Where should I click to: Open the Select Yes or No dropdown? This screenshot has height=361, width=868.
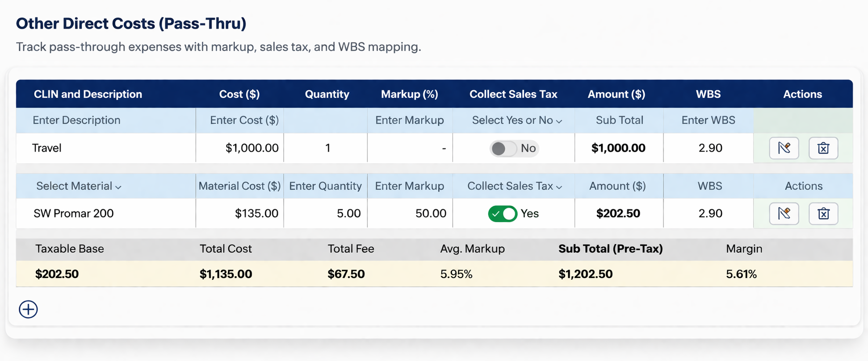point(517,120)
